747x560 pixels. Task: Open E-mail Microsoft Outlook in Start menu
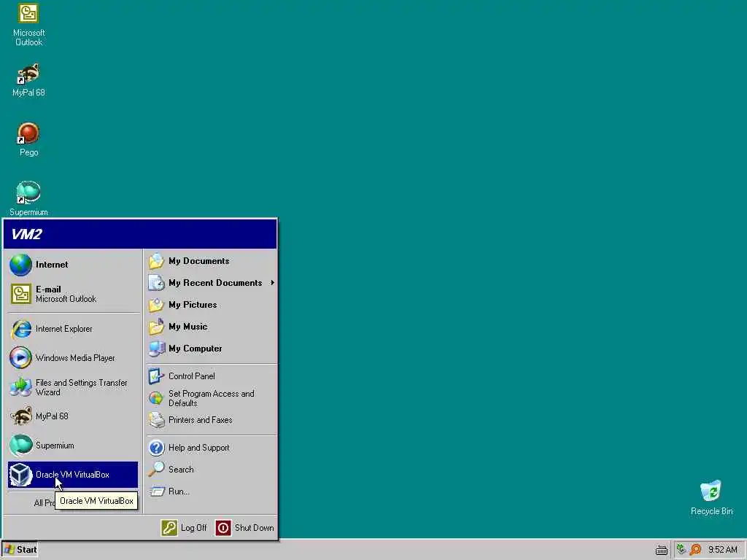coord(74,294)
